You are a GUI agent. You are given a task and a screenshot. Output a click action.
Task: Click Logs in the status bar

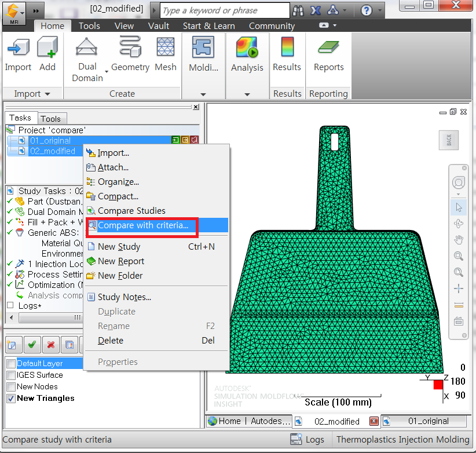[x=307, y=439]
